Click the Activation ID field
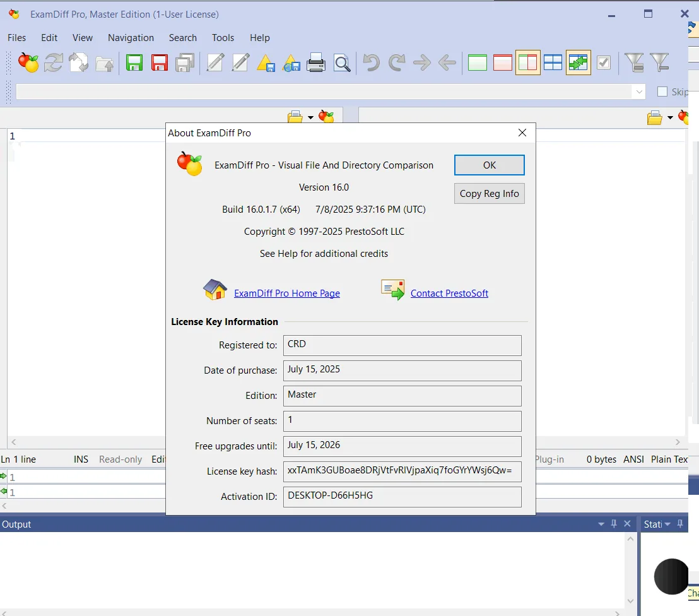699x616 pixels. tap(402, 497)
